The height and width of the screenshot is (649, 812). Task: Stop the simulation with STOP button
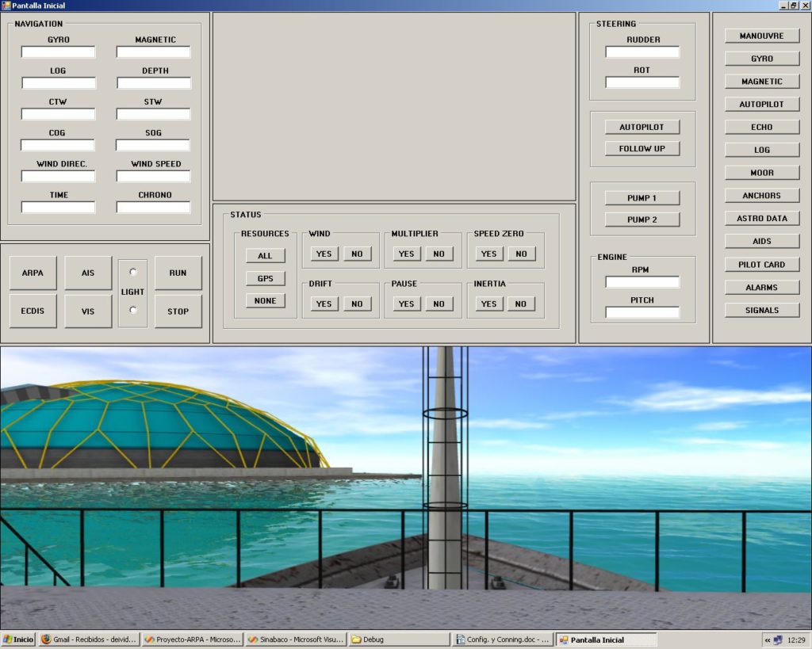click(178, 311)
